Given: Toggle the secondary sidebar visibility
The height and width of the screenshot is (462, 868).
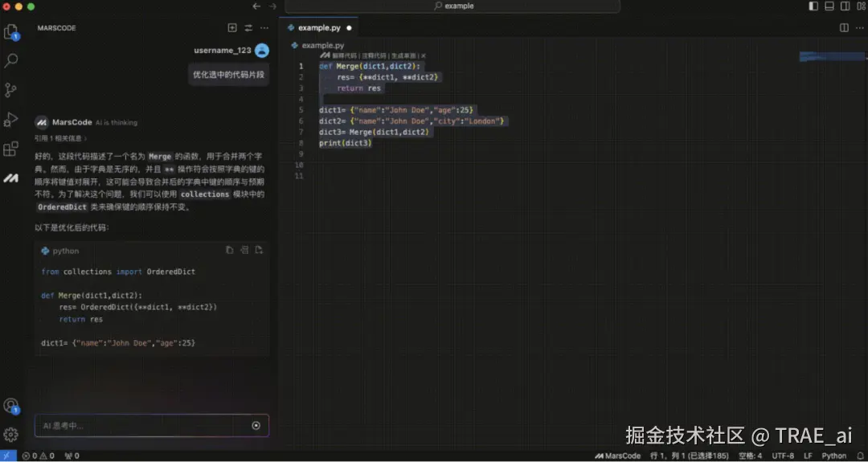Looking at the screenshot, I should pyautogui.click(x=845, y=6).
